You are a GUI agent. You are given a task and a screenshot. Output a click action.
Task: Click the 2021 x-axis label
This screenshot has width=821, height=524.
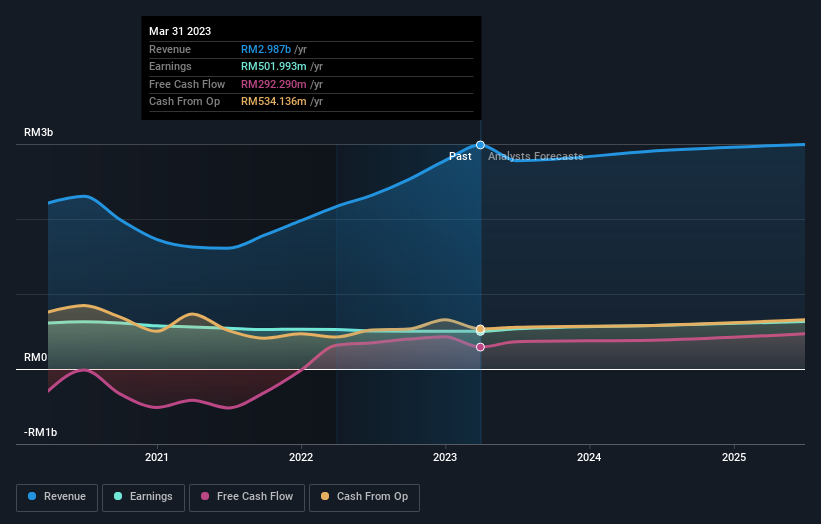pos(157,457)
